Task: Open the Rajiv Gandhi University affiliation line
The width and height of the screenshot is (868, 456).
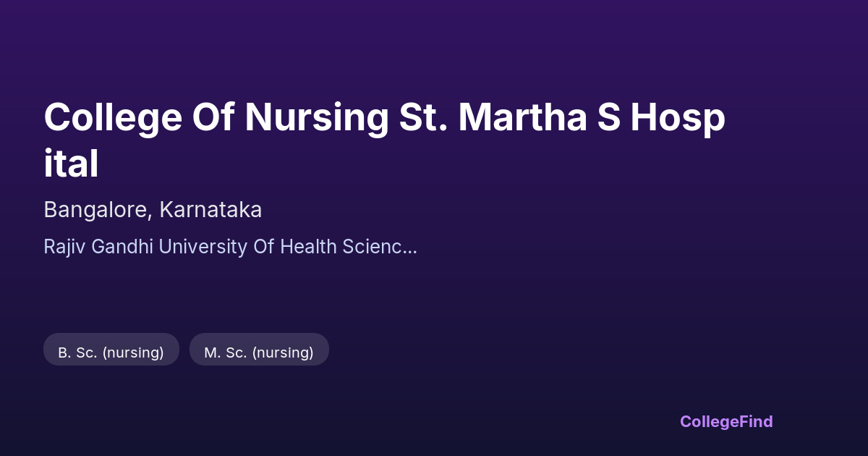Action: [x=230, y=248]
